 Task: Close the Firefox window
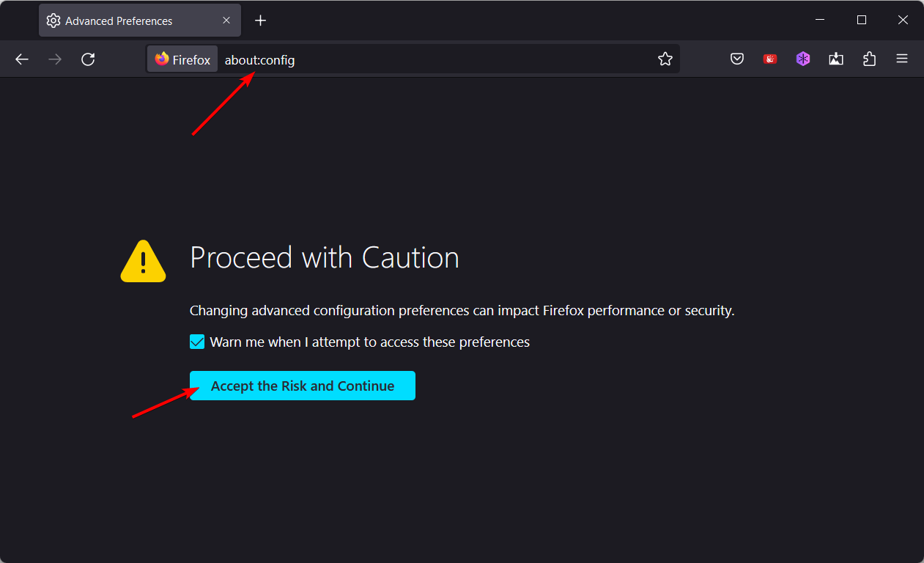pos(903,20)
